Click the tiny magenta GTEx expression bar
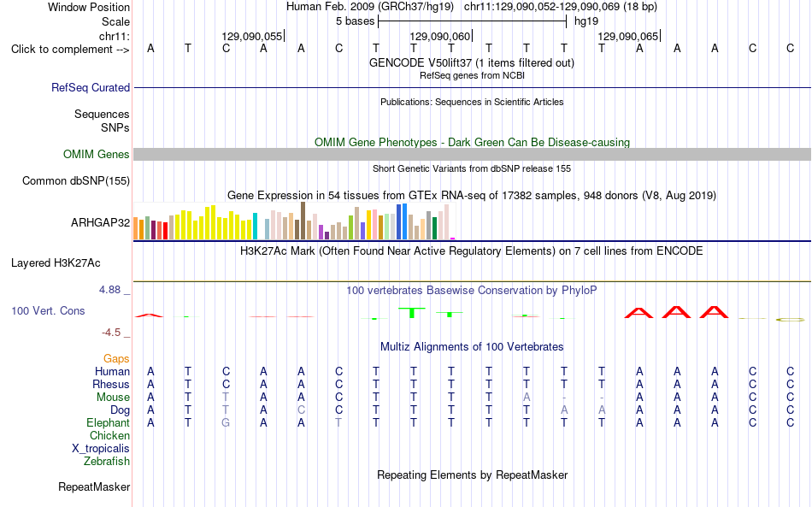Viewport: 812px width, 507px height. 453,239
